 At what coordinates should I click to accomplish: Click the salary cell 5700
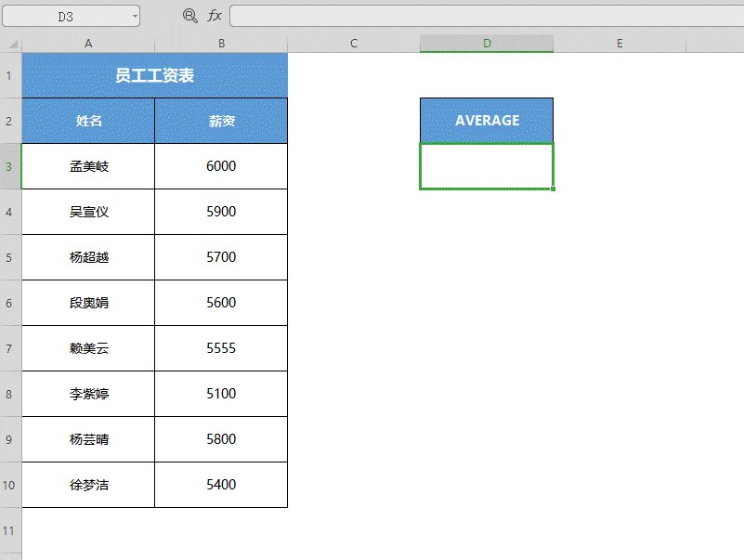pos(221,257)
